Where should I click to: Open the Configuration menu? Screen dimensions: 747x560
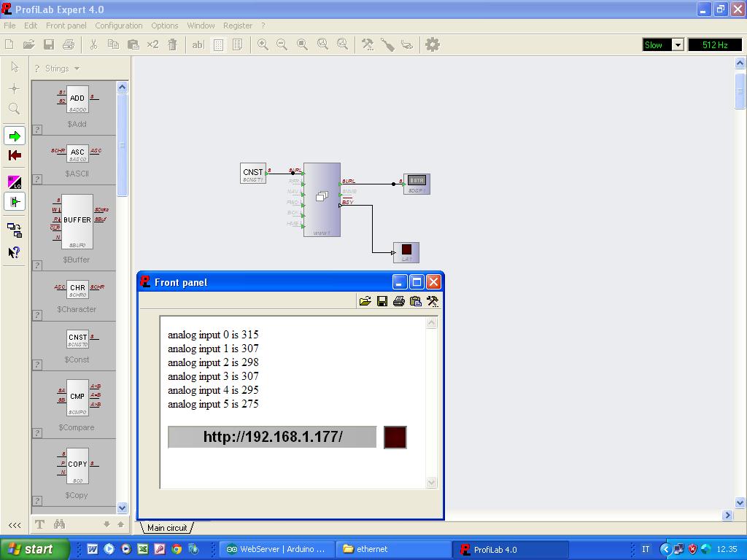tap(119, 26)
